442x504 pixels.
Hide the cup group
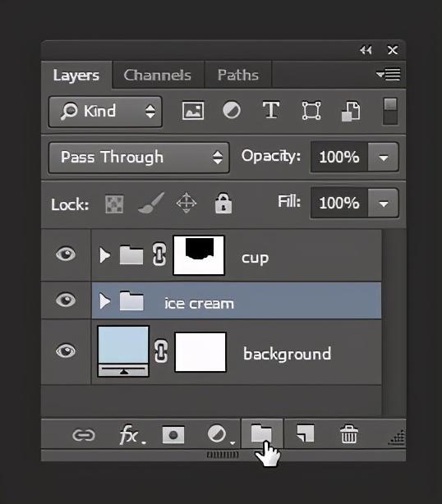coord(66,254)
